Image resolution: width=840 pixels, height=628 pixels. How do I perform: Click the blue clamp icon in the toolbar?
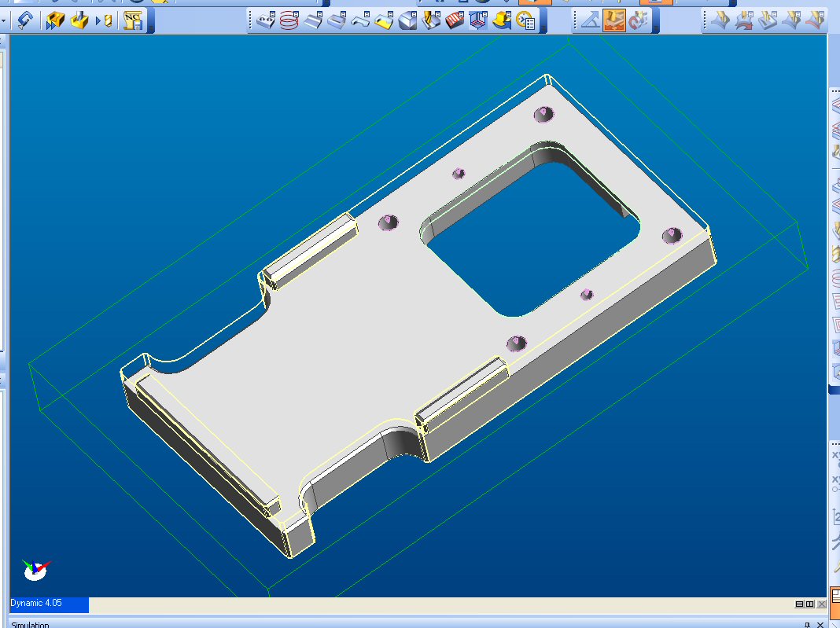[x=25, y=21]
